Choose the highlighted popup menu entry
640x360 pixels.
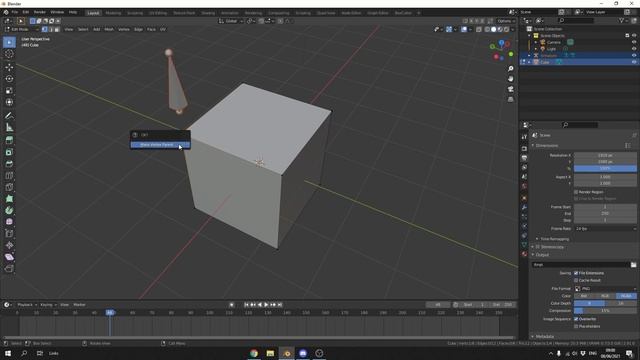pyautogui.click(x=160, y=145)
